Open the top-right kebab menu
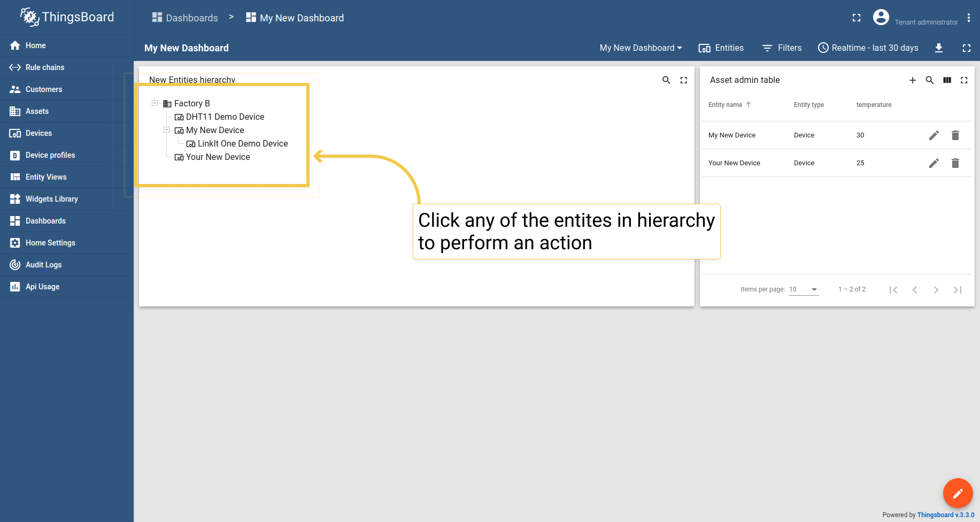Screen dimensions: 980x522 click(x=969, y=18)
